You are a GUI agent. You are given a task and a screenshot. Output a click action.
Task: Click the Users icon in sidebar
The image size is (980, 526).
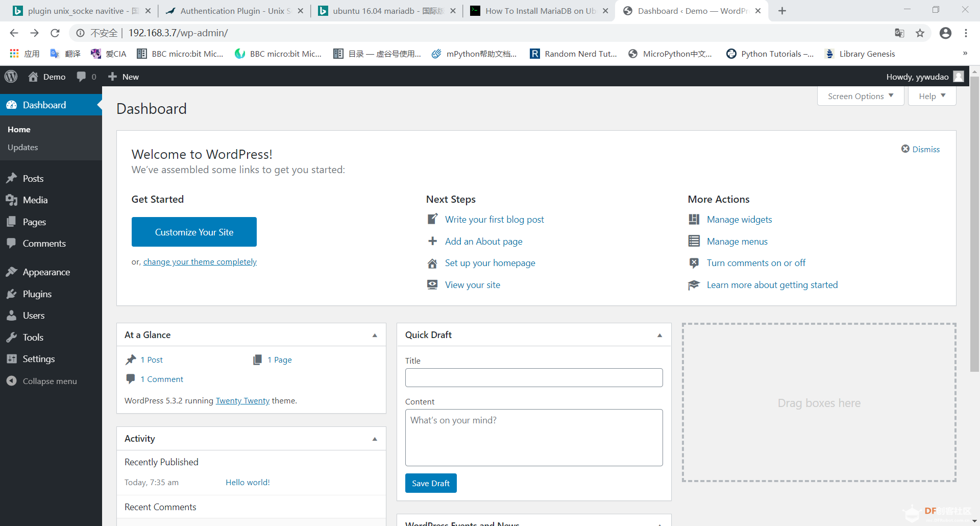click(x=12, y=316)
